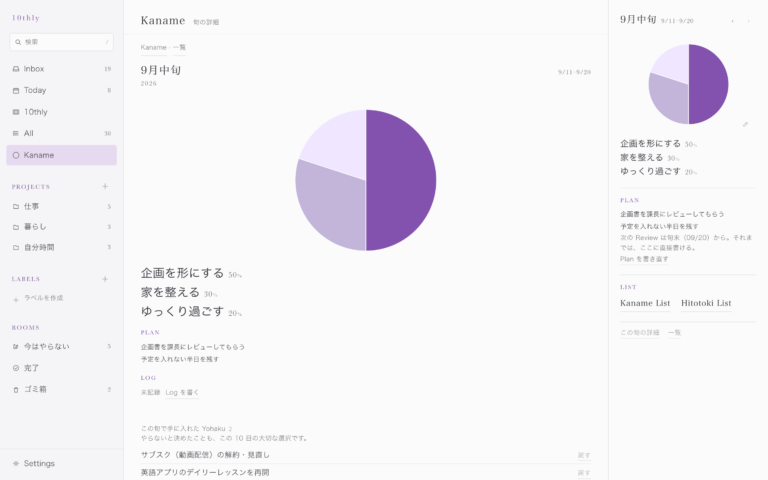768x480 pixels.
Task: Focus the 検索 search field
Action: [61, 42]
